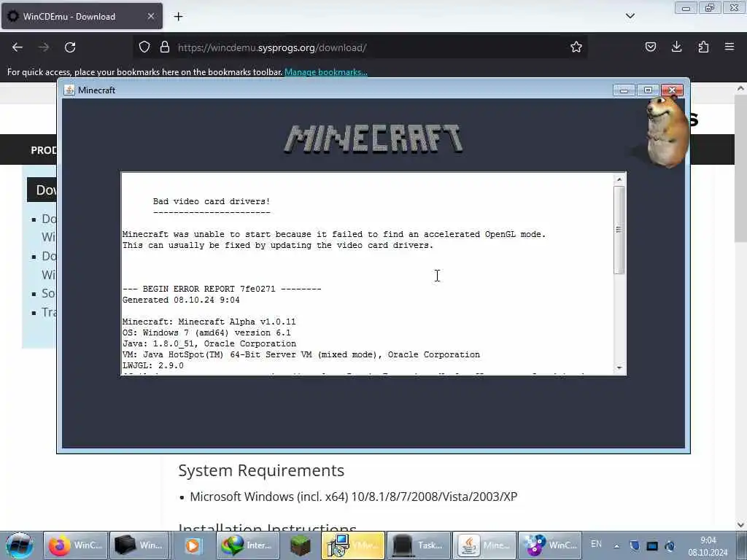Expand the list all tabs chevron
The width and height of the screenshot is (747, 560).
pyautogui.click(x=630, y=16)
